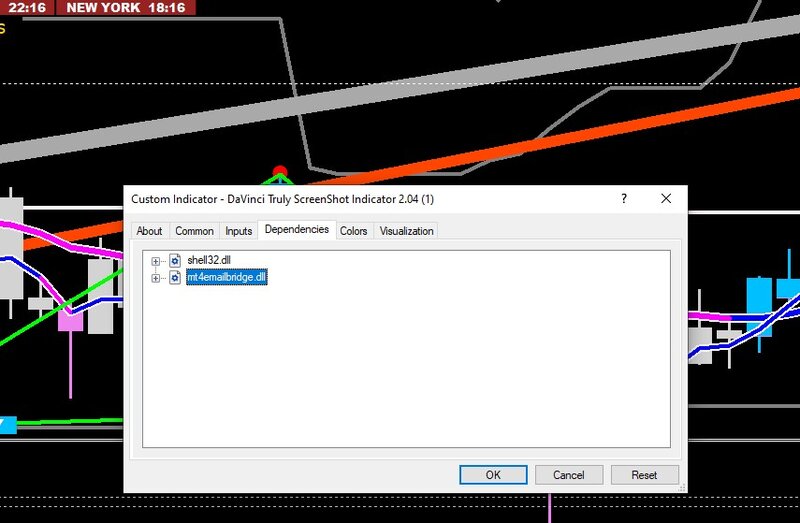Click the Cancel button

point(569,475)
